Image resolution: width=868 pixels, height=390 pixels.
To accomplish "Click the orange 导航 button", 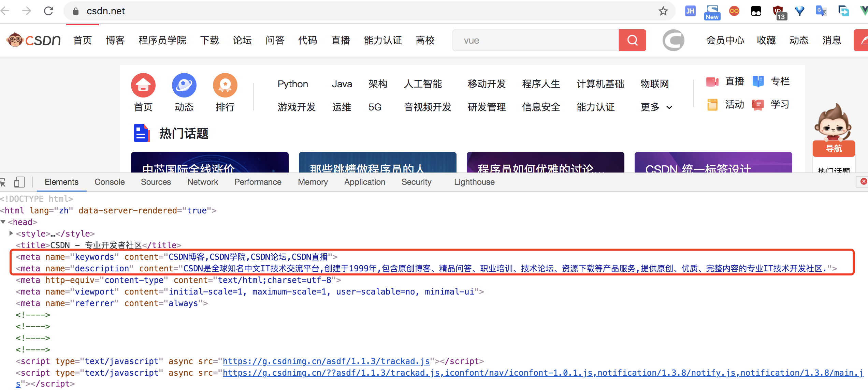I will (x=834, y=149).
